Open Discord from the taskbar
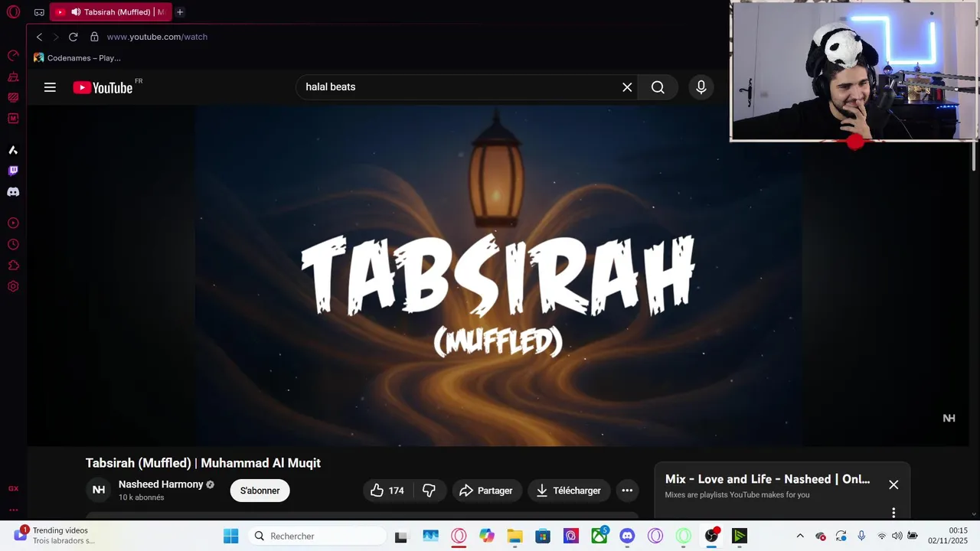Image resolution: width=980 pixels, height=551 pixels. [x=627, y=536]
